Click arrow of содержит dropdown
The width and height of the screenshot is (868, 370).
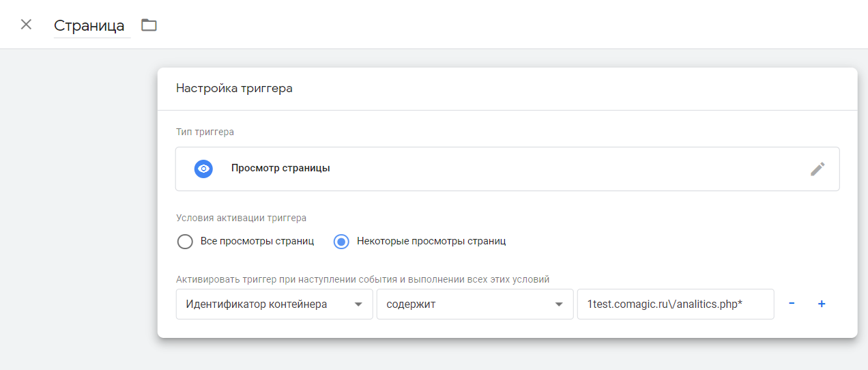point(559,304)
